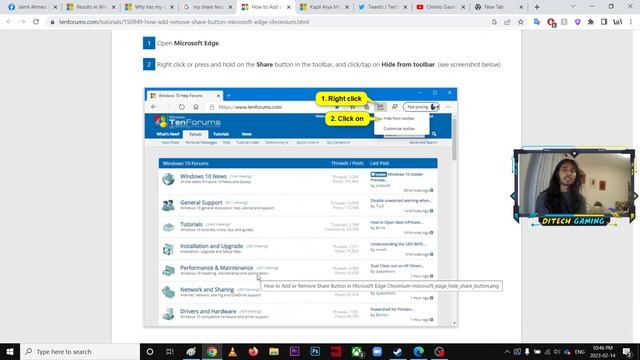The height and width of the screenshot is (360, 640).
Task: Launch Adobe Premiere Pro from taskbar
Action: (x=294, y=351)
